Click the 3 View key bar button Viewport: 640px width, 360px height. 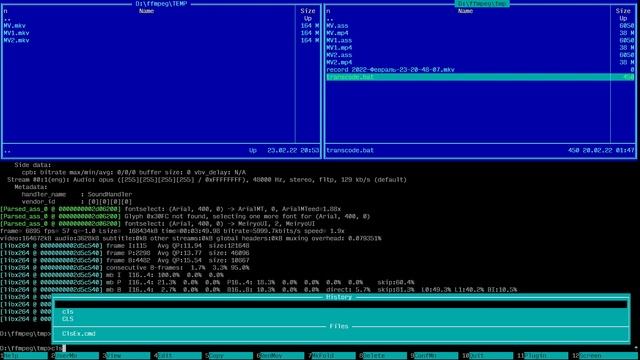tap(128, 356)
